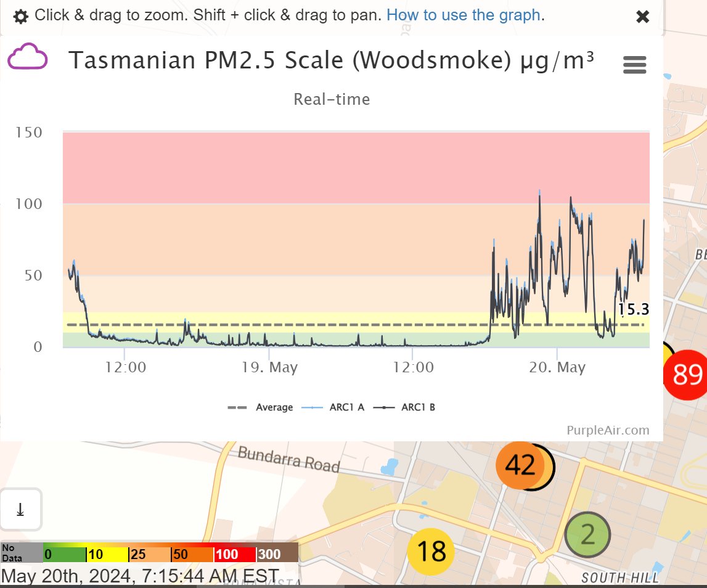Select the orange sensor marker 42

(520, 465)
